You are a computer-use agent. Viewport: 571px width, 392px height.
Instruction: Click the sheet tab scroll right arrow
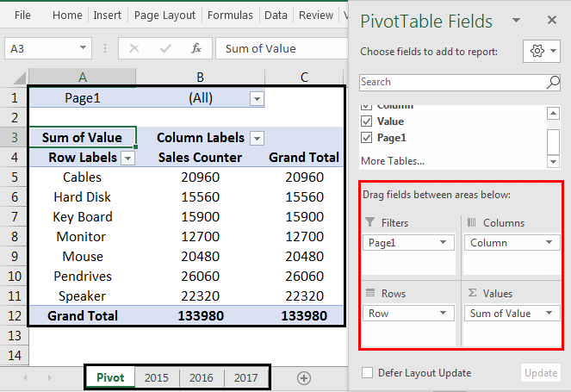pyautogui.click(x=50, y=378)
